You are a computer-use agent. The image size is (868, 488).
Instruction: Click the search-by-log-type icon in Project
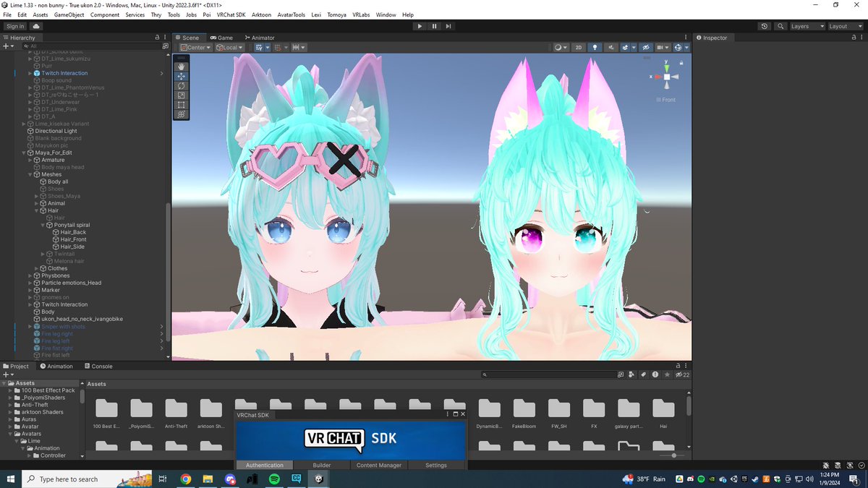(x=655, y=374)
